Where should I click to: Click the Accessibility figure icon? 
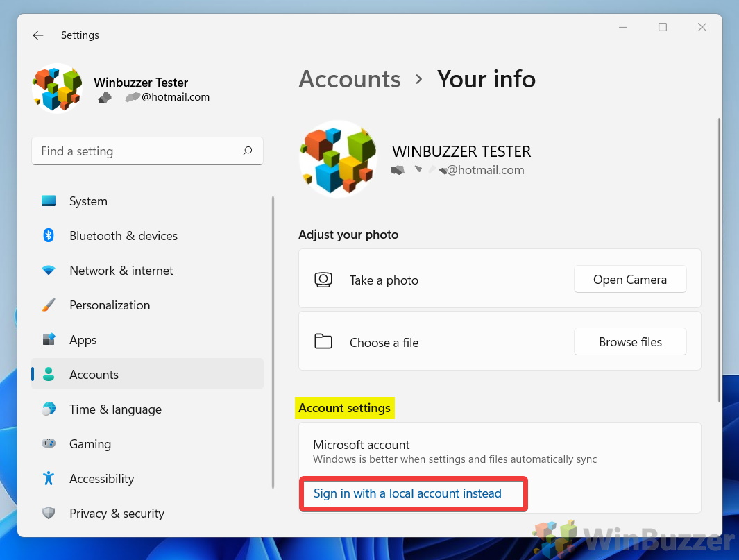point(49,478)
